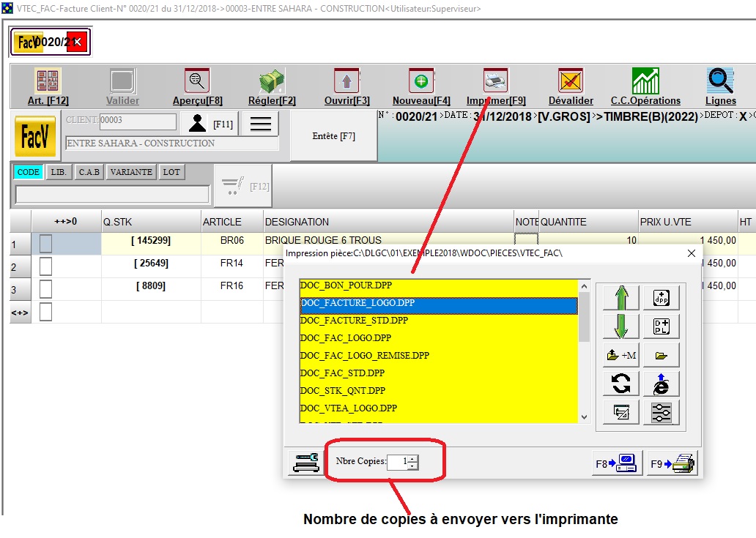Open sliders settings icon in print dialog
This screenshot has width=756, height=538.
(x=661, y=412)
